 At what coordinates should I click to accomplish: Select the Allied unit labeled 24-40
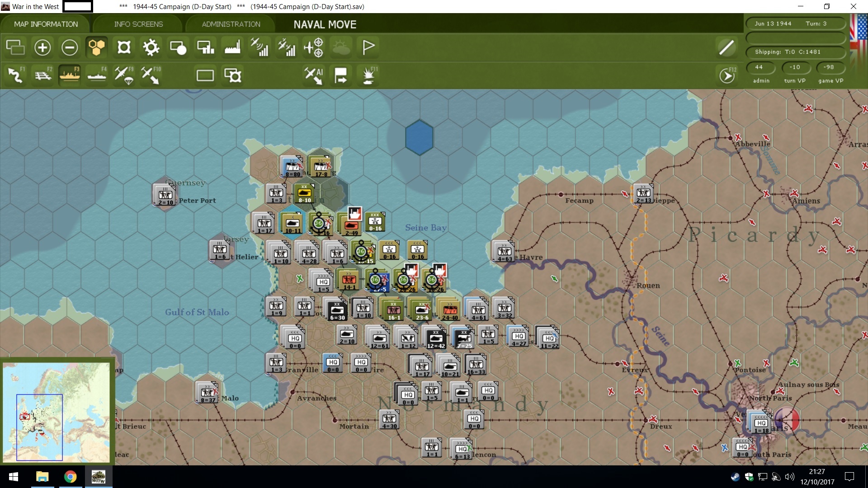(450, 310)
